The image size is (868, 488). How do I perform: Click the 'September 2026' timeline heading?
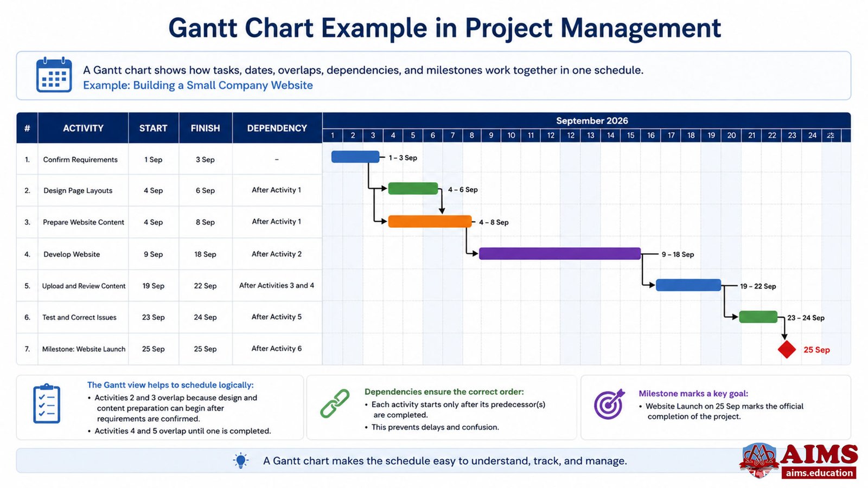592,121
